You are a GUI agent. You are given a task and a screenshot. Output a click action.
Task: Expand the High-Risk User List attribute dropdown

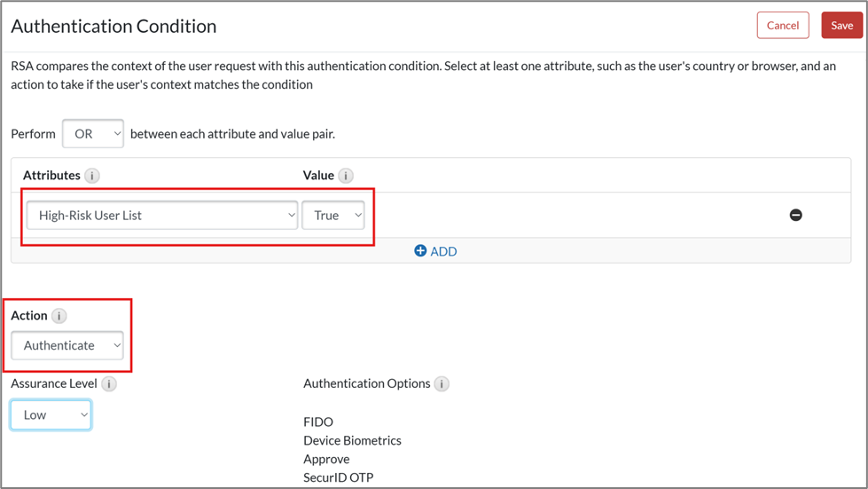pyautogui.click(x=162, y=215)
